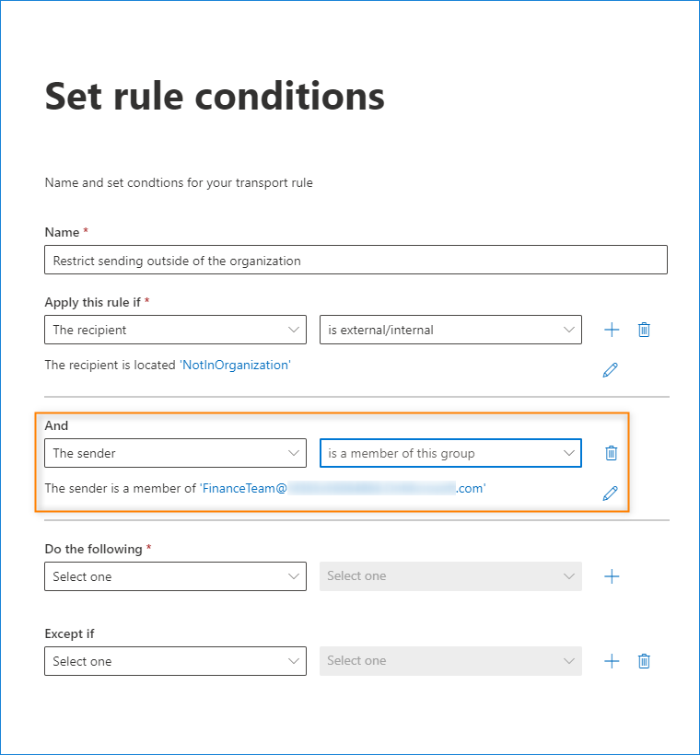Viewport: 700px width, 755px height.
Task: Edit the recipient location 'NotInOrganization' with pencil
Action: (x=610, y=370)
